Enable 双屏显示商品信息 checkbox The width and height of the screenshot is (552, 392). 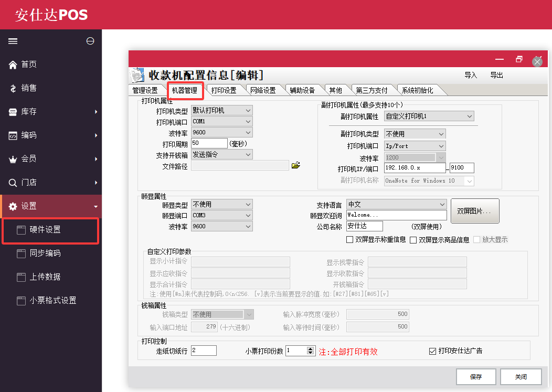point(413,240)
